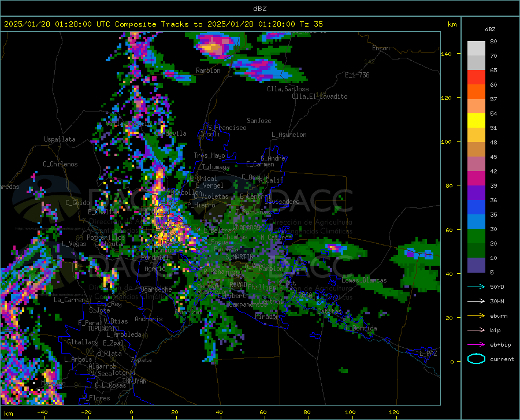This screenshot has height=420, width=520.
Task: Click the 'TUPUNGATO' map label
Action: point(103,329)
